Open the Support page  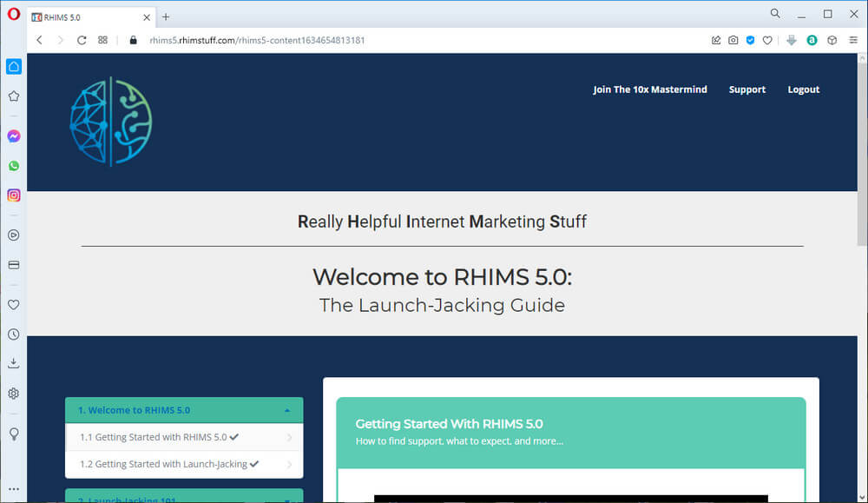click(746, 89)
